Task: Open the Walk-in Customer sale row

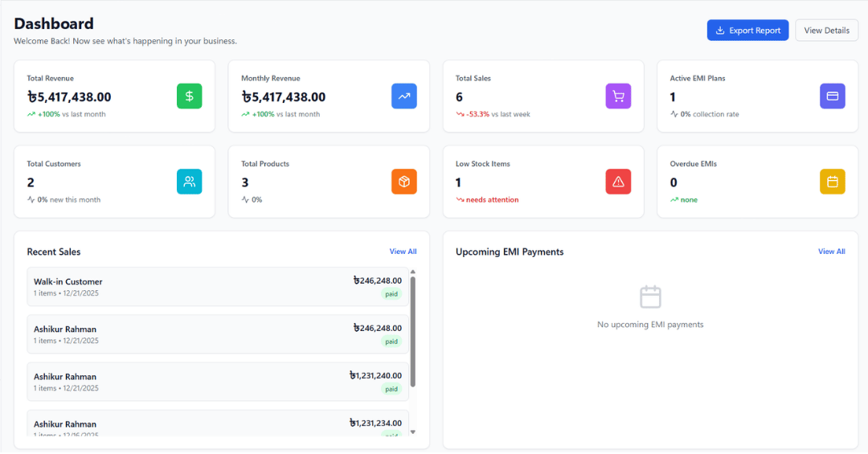Action: (x=218, y=287)
